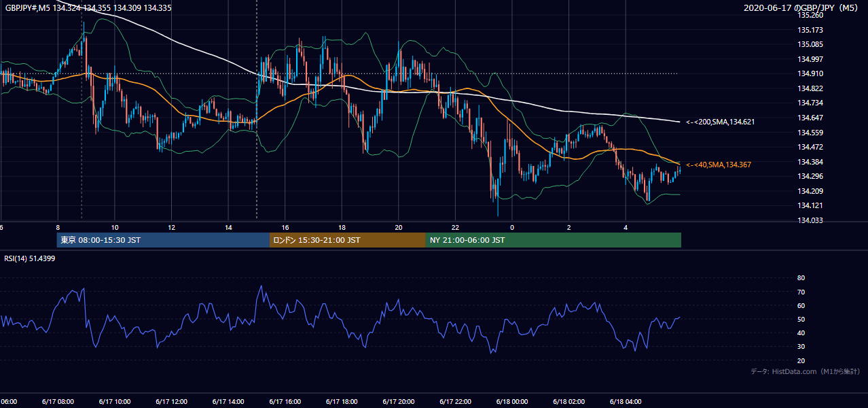The image size is (868, 408).
Task: Click the 6/17 10:00 time label
Action: 114,402
